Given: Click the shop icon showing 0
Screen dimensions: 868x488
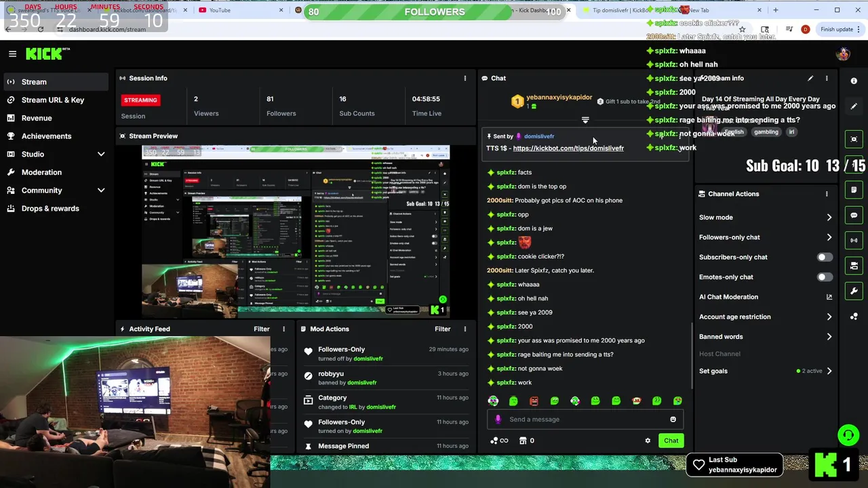Looking at the screenshot, I should (527, 441).
